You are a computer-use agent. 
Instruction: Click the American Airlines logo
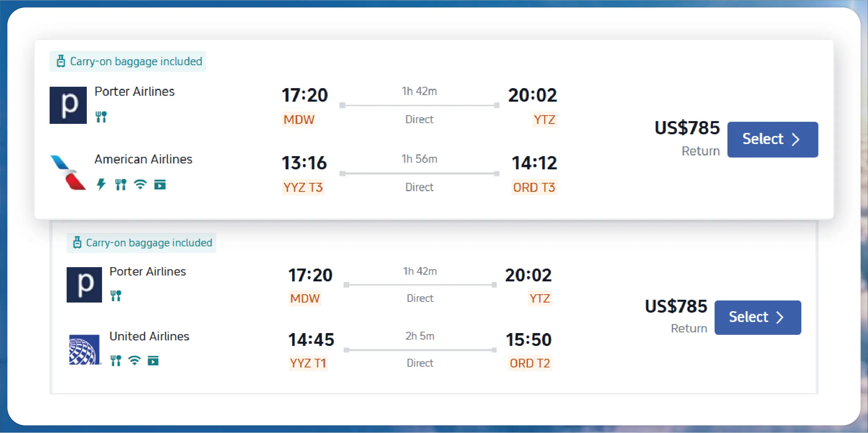68,172
